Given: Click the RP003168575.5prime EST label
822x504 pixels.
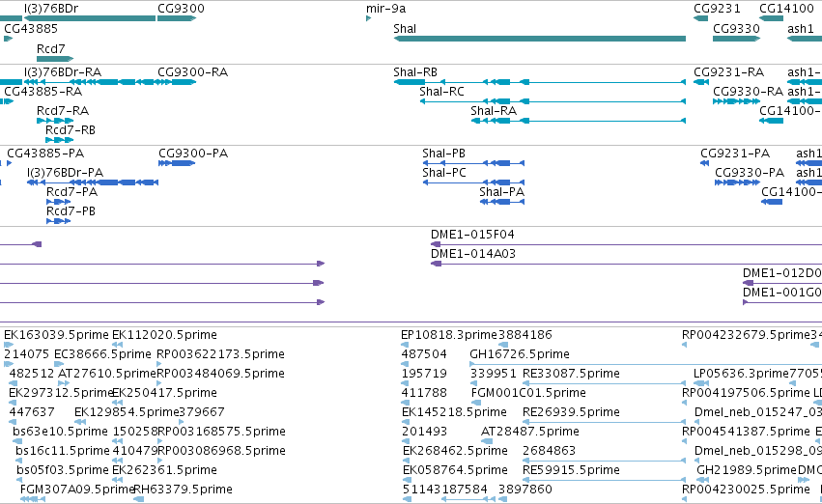Looking at the screenshot, I should click(221, 432).
